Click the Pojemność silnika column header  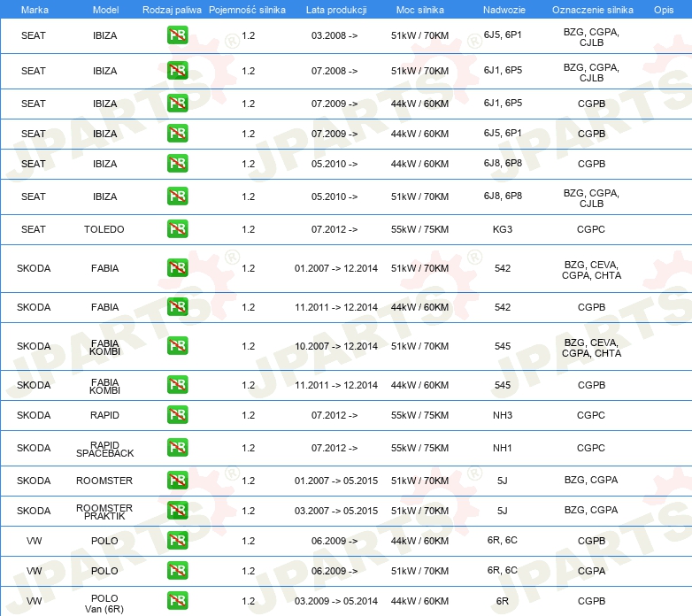click(x=247, y=10)
